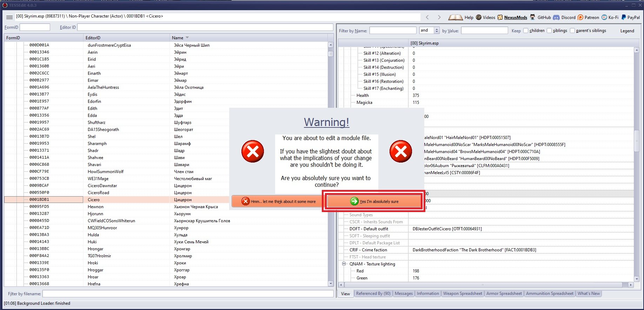Switch to the Referenced By (90) tab

(x=373, y=293)
